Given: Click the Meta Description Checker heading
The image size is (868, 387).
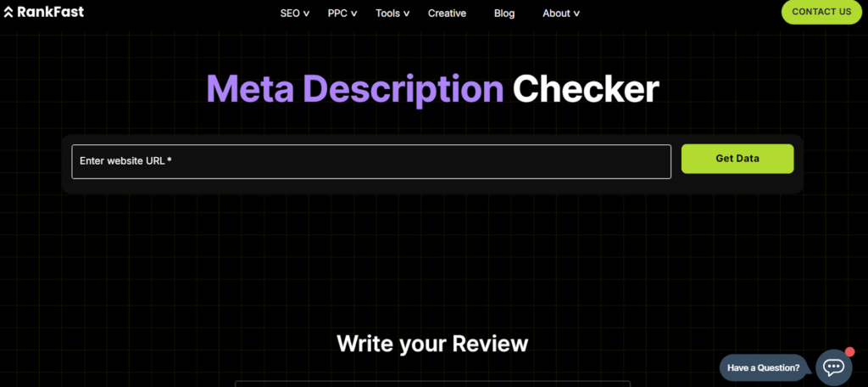Looking at the screenshot, I should [x=432, y=90].
